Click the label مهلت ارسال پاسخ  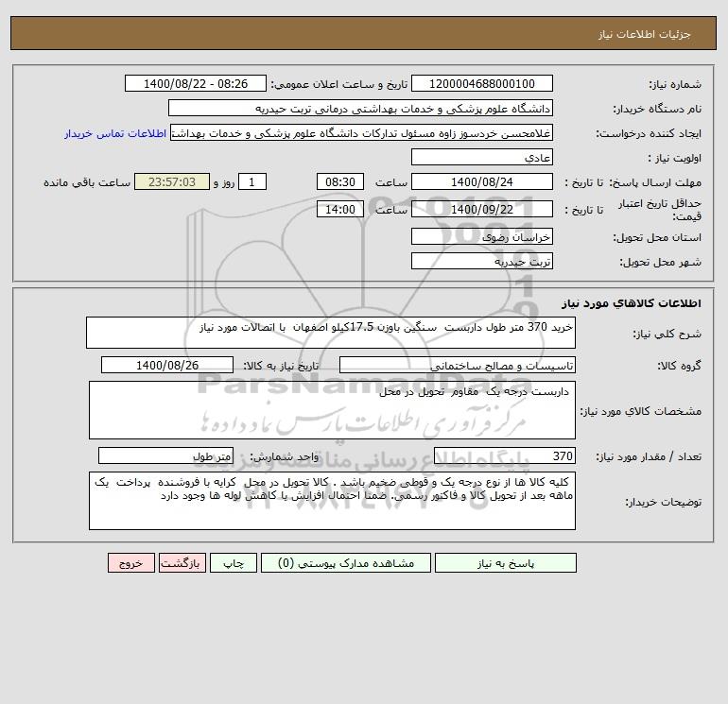coord(655,182)
